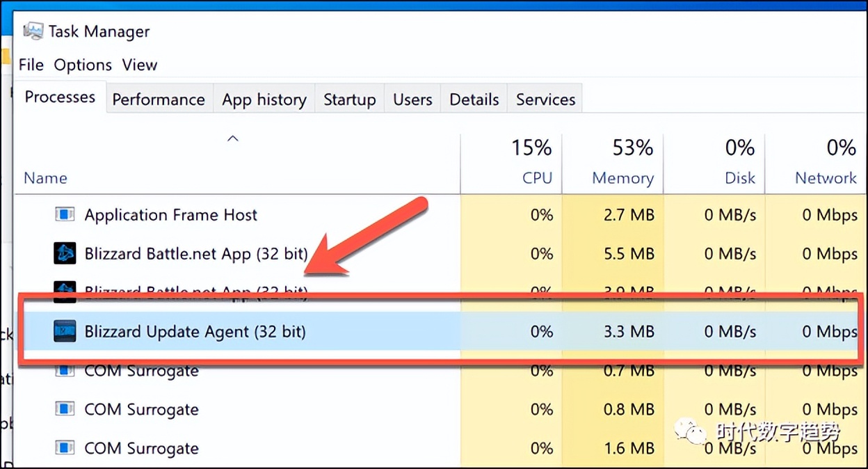Switch to the Startup tab

pyautogui.click(x=350, y=100)
